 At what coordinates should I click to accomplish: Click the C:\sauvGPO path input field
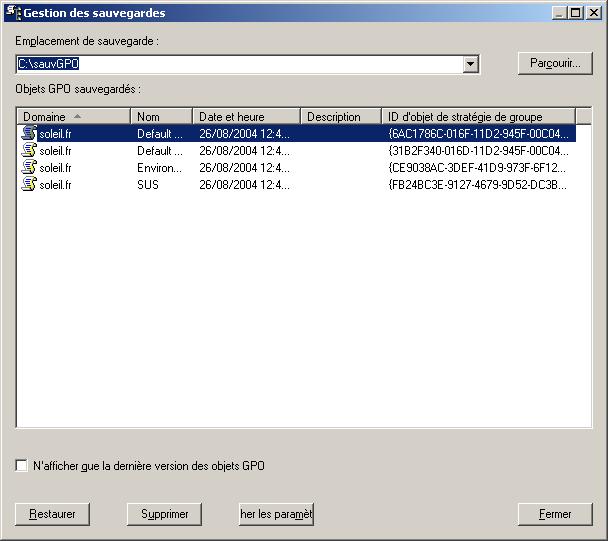coord(240,64)
